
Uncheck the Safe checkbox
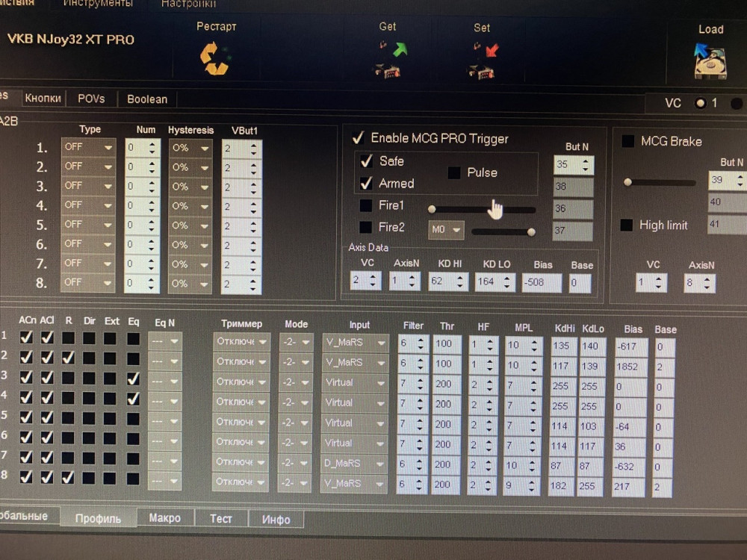366,161
